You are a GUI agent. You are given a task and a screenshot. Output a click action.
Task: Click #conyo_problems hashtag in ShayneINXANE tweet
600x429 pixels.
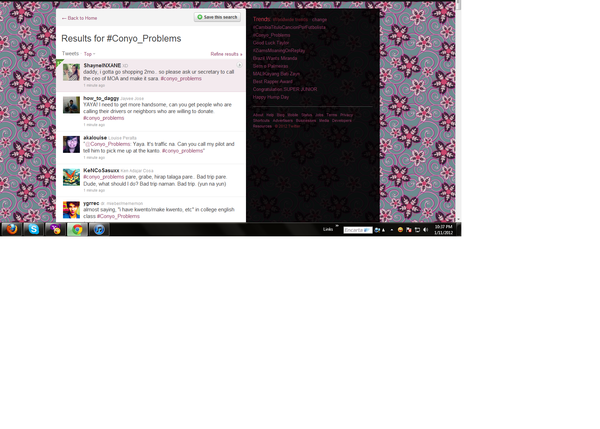[181, 78]
